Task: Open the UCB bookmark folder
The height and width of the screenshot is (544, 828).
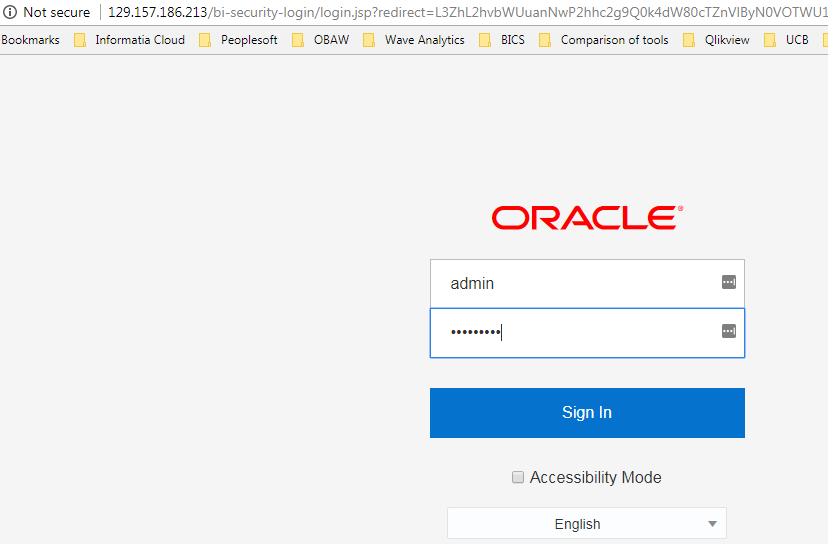Action: pos(787,40)
